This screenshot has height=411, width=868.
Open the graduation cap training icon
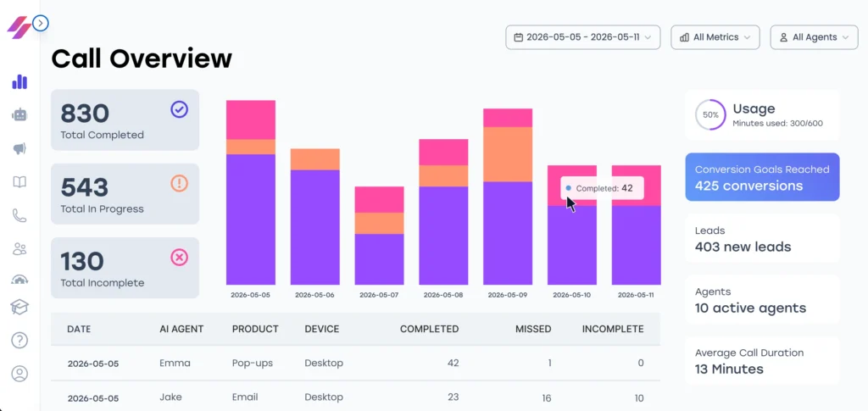(x=19, y=307)
